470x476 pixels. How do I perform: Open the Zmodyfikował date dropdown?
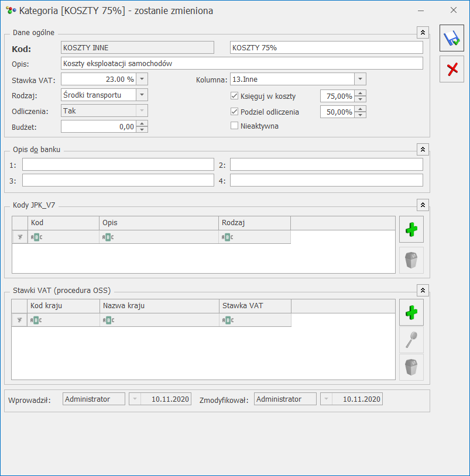coord(326,399)
